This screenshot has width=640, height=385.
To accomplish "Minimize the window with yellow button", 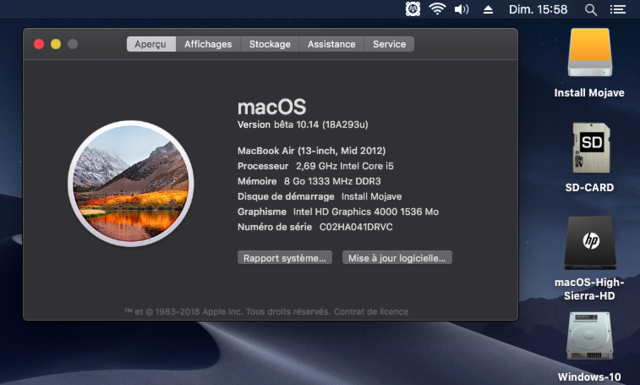I will pyautogui.click(x=56, y=44).
